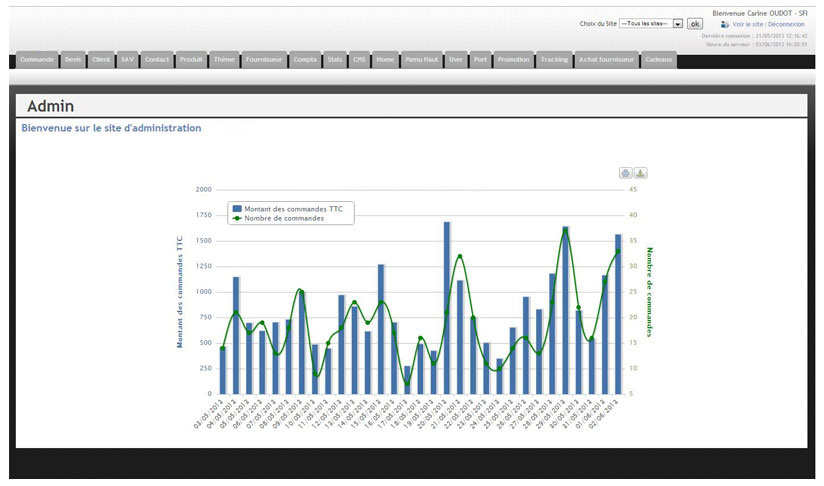
Task: Click the Admin page heading
Action: 50,106
